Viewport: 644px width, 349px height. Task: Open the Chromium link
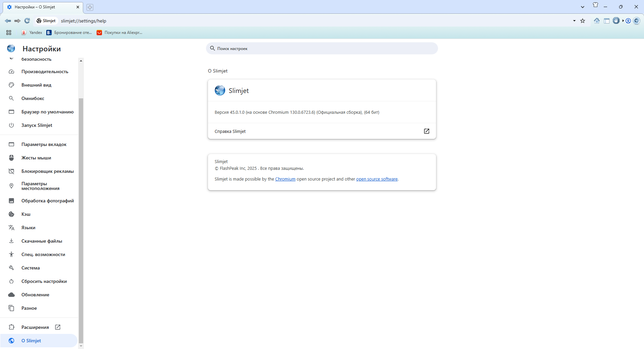285,179
